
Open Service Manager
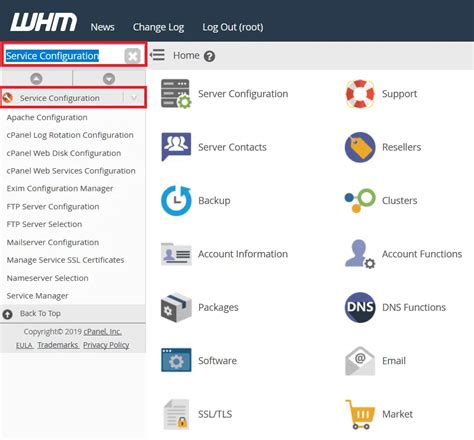click(x=37, y=296)
